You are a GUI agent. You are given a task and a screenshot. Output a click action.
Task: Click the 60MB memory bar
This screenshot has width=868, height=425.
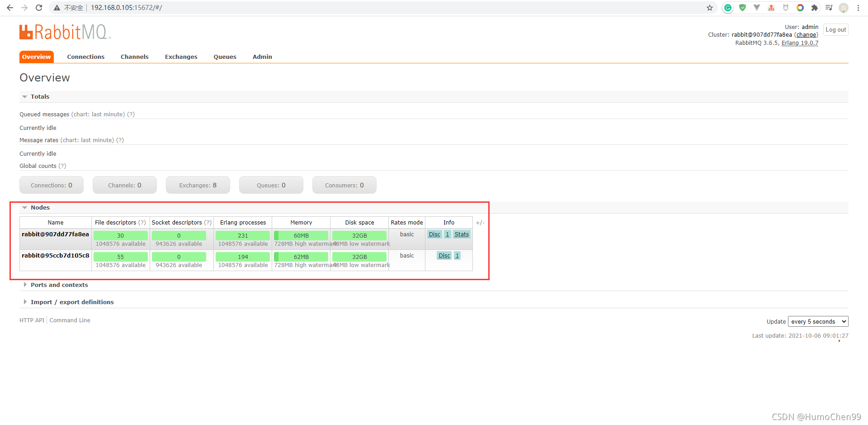click(301, 235)
